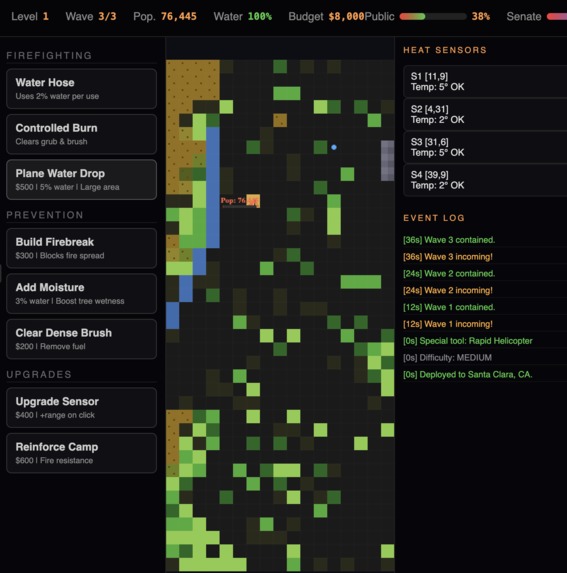The image size is (567, 573).
Task: Select the Water Hose tool
Action: click(x=81, y=89)
